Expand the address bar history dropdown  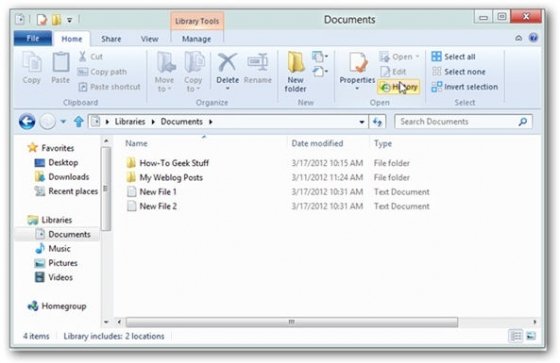click(x=362, y=122)
